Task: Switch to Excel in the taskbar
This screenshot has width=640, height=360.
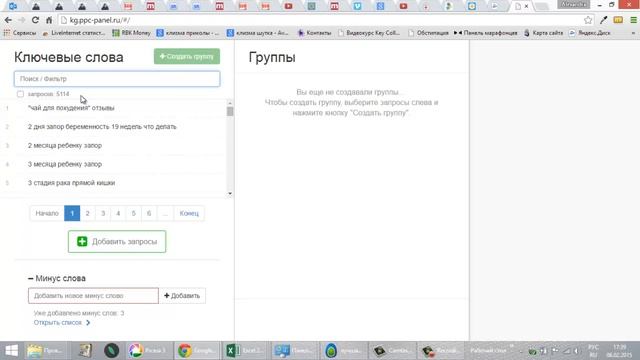Action: tap(246, 351)
